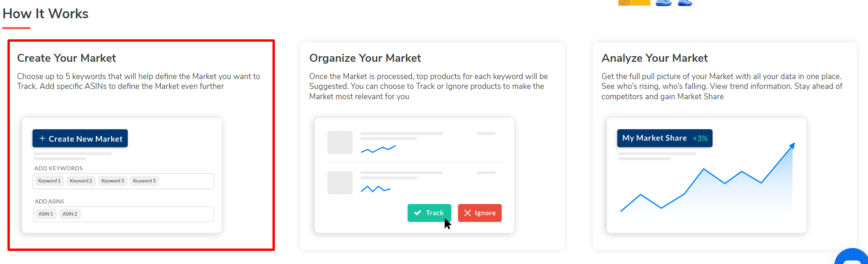
Task: Select the Keyword 1 tag
Action: pyautogui.click(x=49, y=181)
